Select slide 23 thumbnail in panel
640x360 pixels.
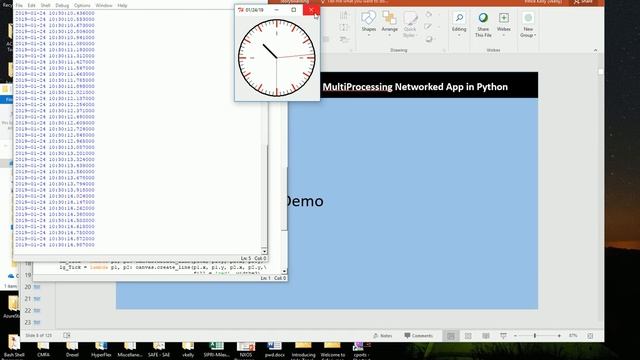pos(37,322)
